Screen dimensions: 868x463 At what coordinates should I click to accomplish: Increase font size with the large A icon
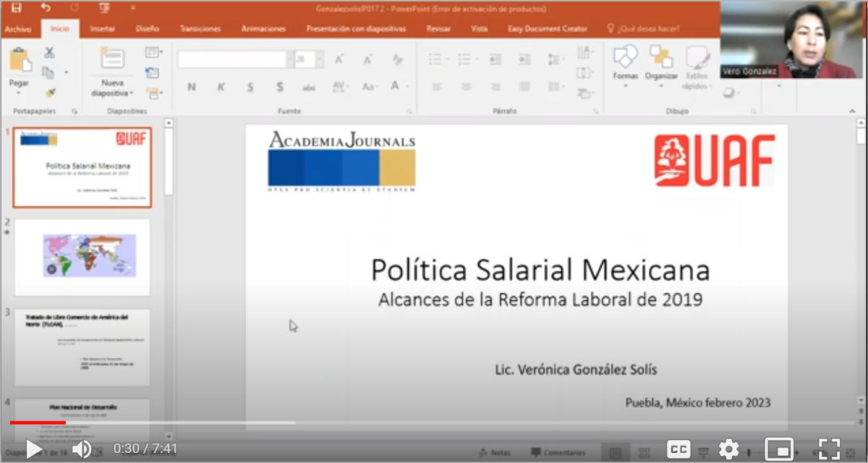click(339, 59)
